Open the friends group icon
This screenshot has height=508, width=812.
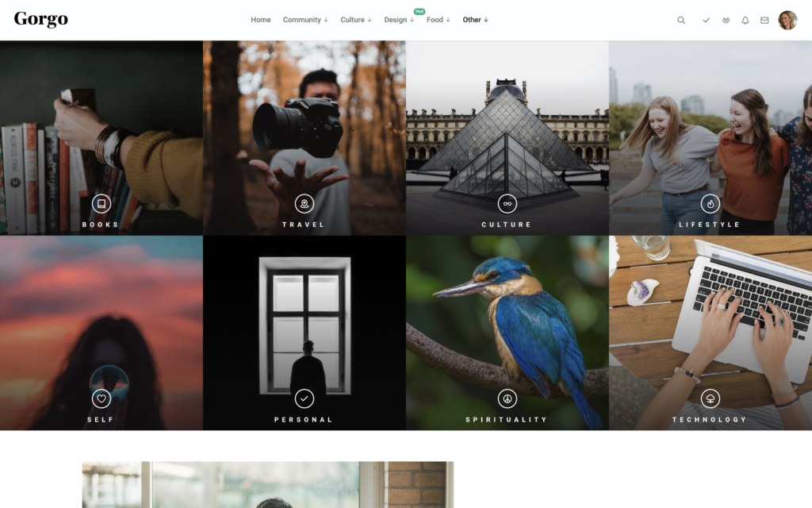[x=726, y=21]
